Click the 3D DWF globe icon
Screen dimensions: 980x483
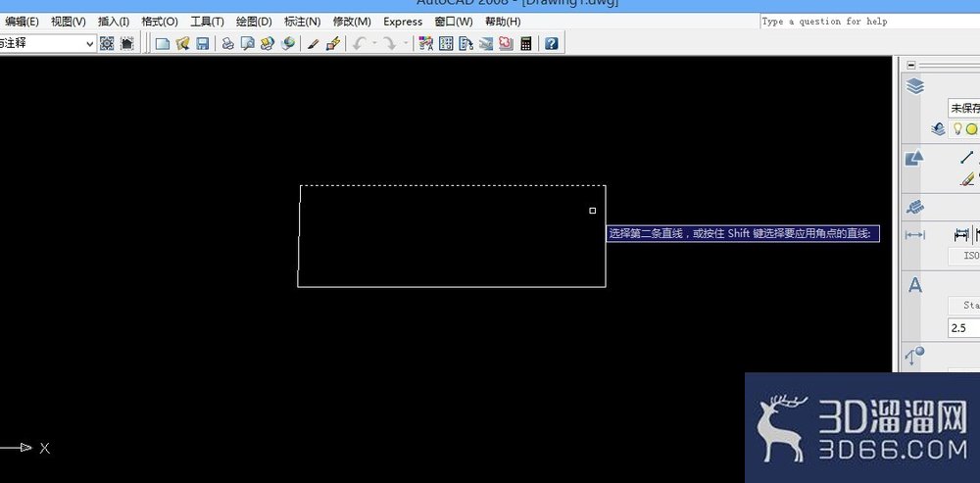point(287,43)
